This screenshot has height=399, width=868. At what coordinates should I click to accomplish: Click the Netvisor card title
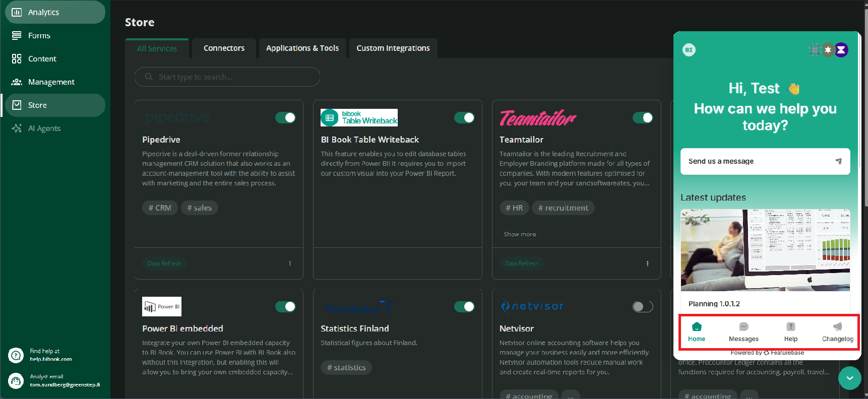[517, 328]
